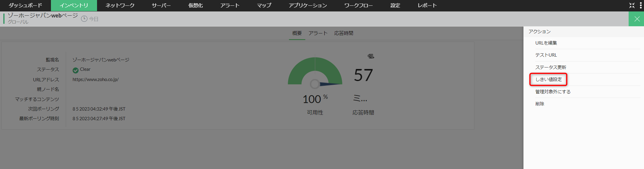Click the アクション panel heading

tap(539, 31)
